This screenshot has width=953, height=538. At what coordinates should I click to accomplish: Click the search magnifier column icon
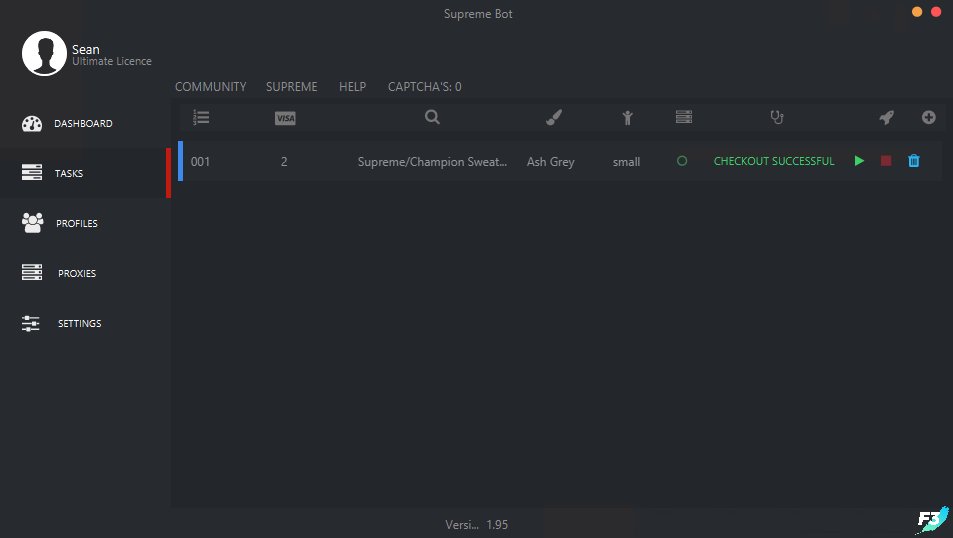pyautogui.click(x=432, y=117)
